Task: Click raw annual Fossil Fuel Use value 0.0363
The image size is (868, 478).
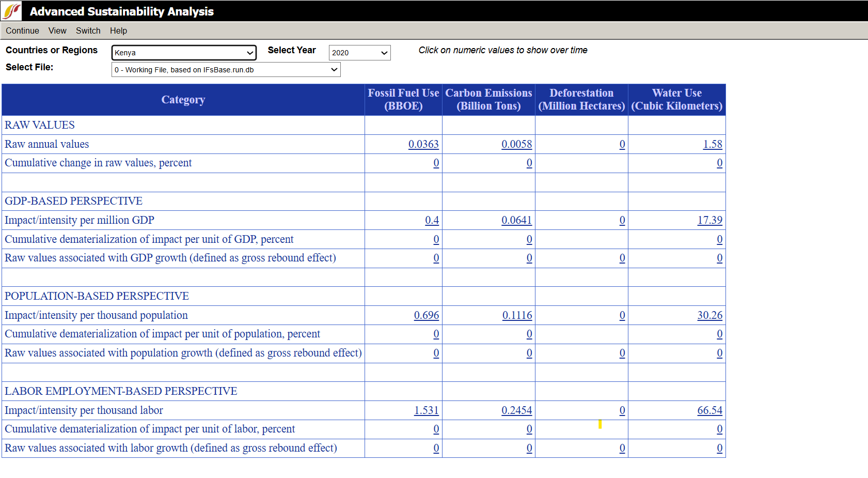Action: 423,144
